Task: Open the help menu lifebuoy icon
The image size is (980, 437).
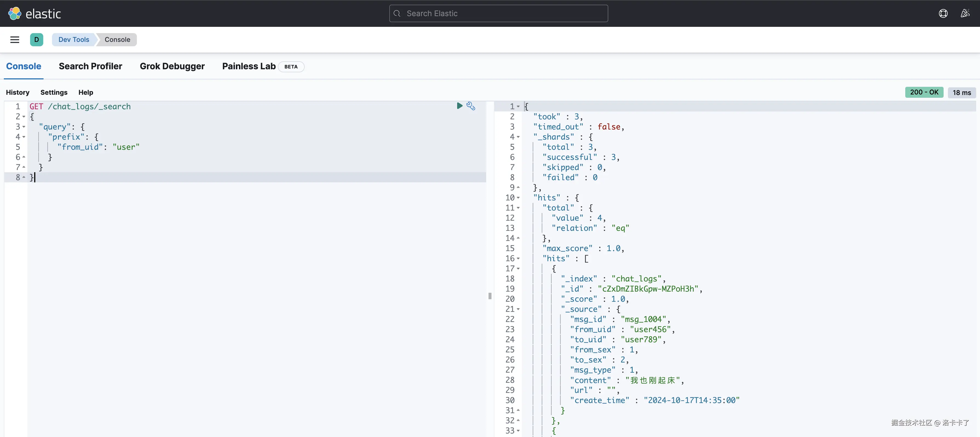Action: tap(943, 14)
